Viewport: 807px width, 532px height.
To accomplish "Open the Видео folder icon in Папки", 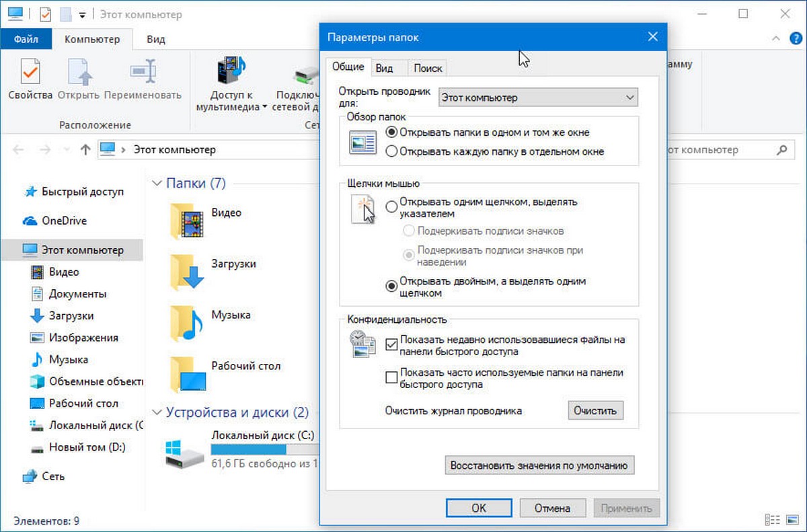I will click(x=186, y=221).
